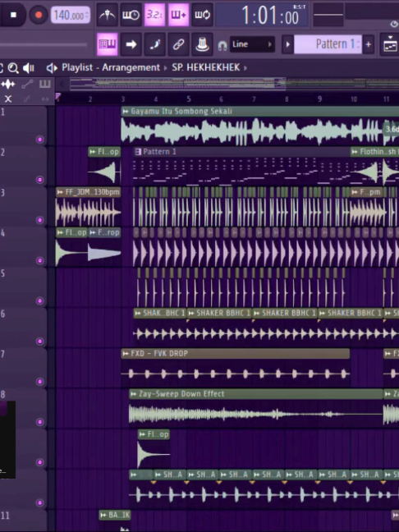Image resolution: width=399 pixels, height=532 pixels.
Task: Add a new pattern with plus button
Action: tap(368, 44)
